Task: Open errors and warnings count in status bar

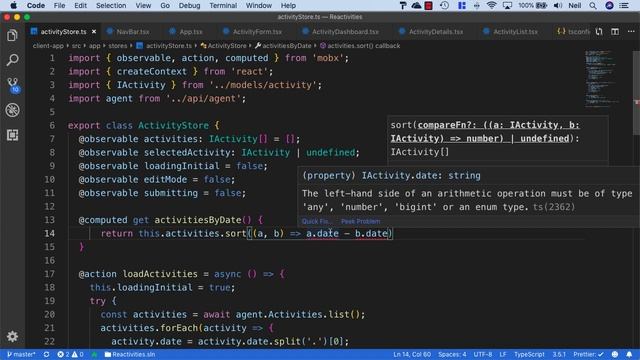Action: click(70, 354)
